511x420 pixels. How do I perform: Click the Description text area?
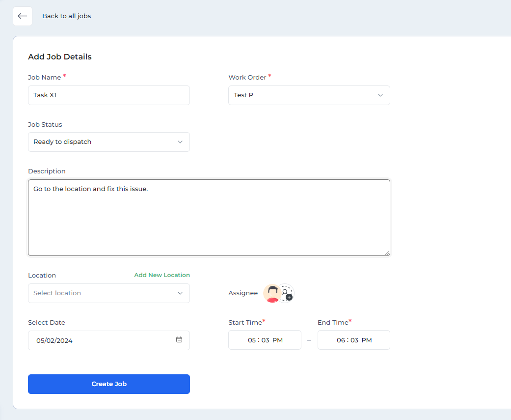209,217
